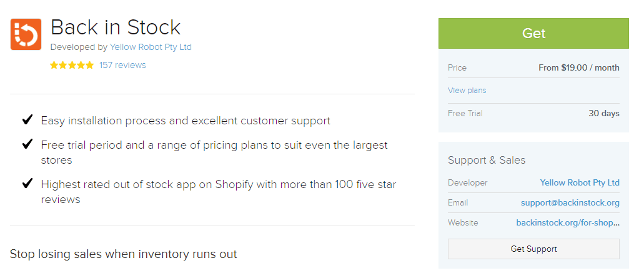Image resolution: width=644 pixels, height=273 pixels.
Task: Click the 30 days free trial value
Action: 603,113
